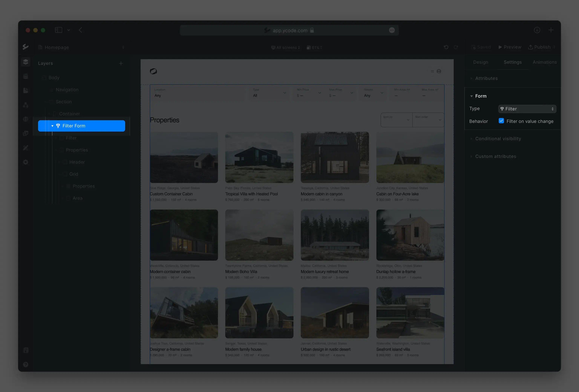579x392 pixels.
Task: Open the browser sidebar options chevron
Action: click(69, 30)
